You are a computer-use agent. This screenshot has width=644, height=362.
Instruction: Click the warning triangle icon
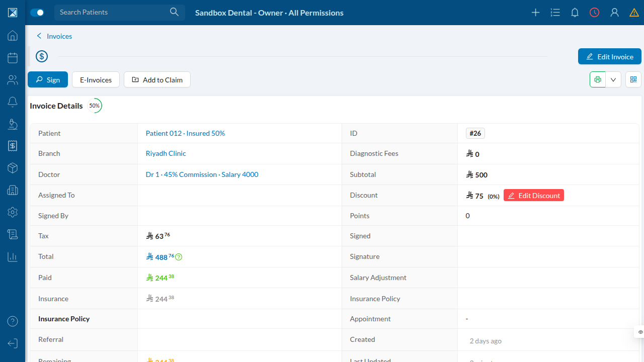[634, 13]
